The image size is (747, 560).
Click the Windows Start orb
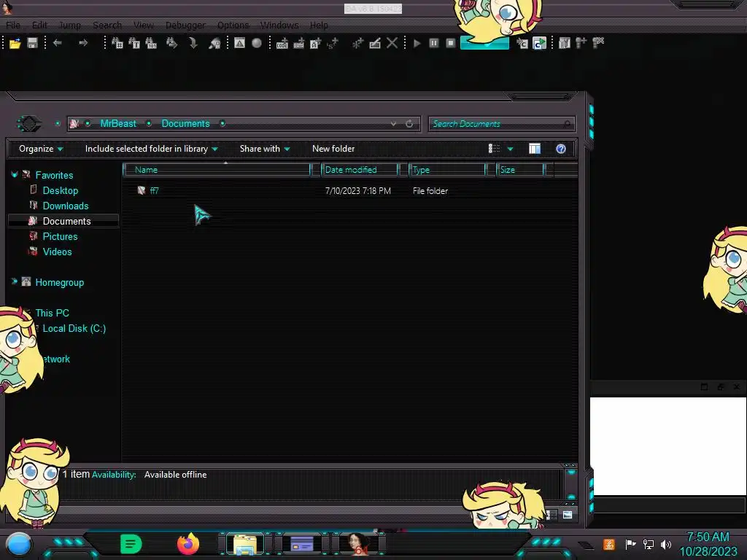click(19, 545)
